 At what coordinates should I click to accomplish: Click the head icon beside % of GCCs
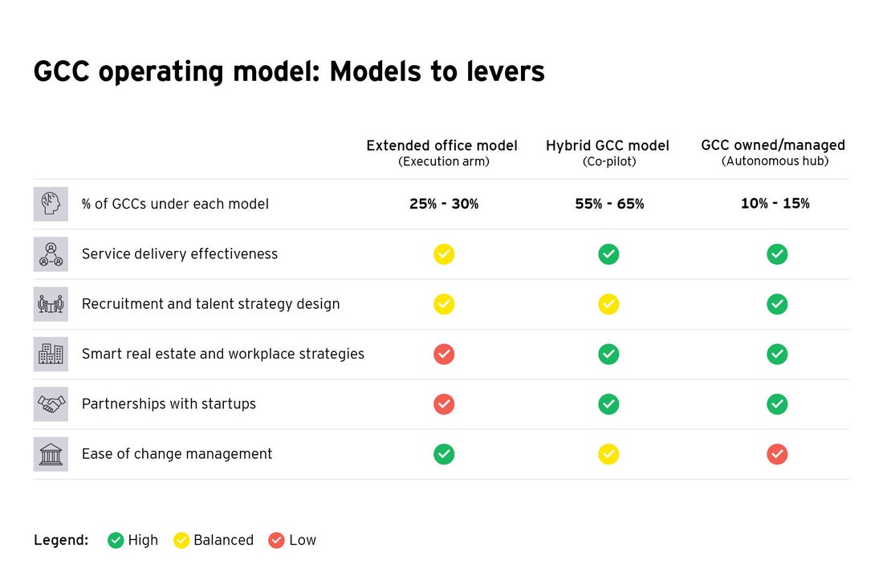click(51, 204)
